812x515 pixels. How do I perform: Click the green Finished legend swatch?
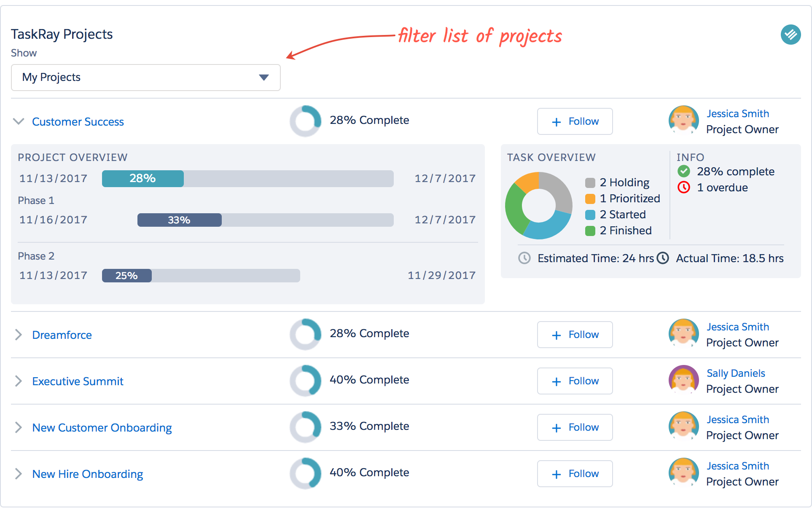(x=590, y=231)
